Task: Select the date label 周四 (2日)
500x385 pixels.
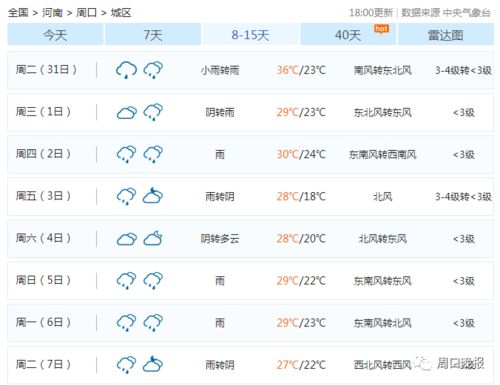Action: pos(43,154)
